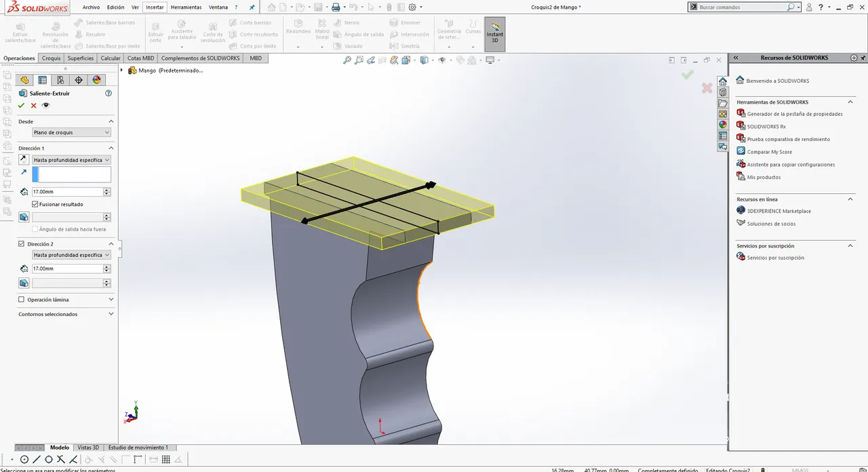Reverse direction of Dirección 1
Viewport: 868px width, 472px height.
coord(24,160)
